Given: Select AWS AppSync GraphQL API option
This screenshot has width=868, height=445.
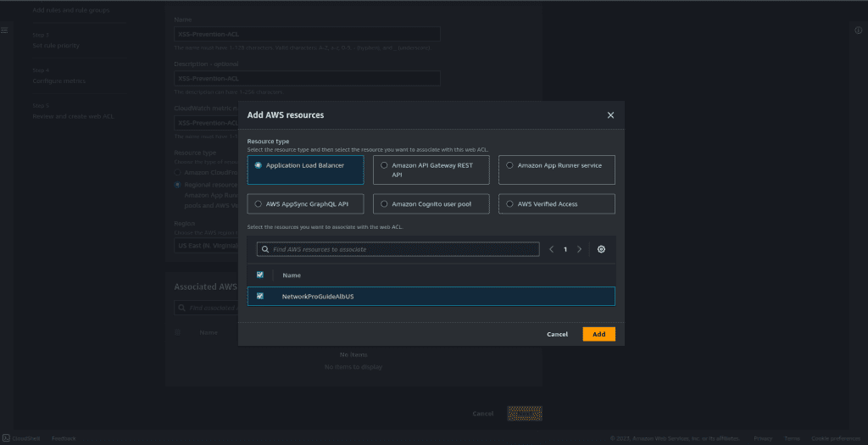Looking at the screenshot, I should pyautogui.click(x=305, y=203).
